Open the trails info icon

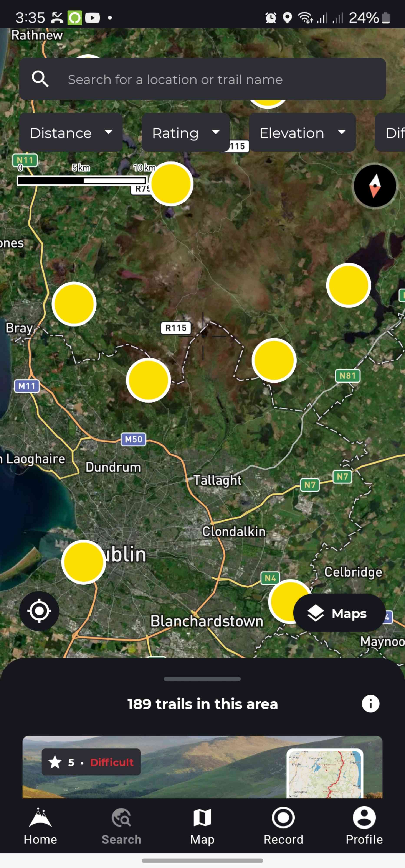[x=370, y=704]
